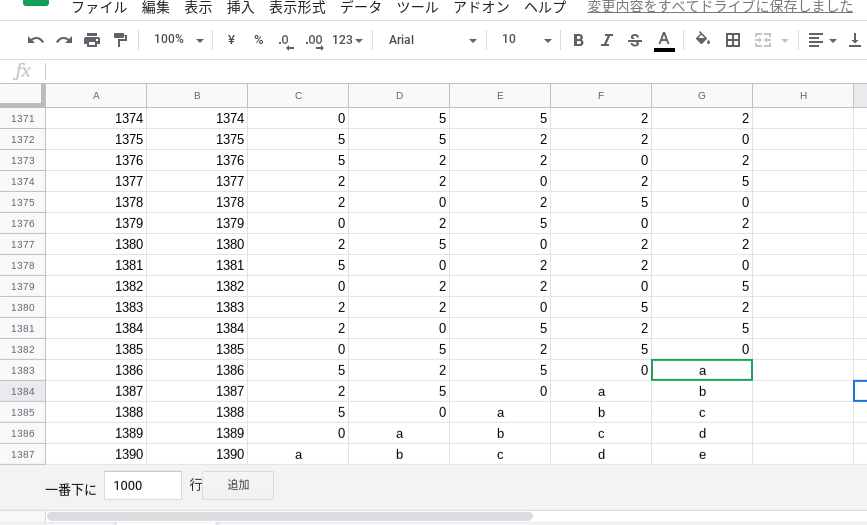Click cell G1384 containing 'b'

pos(702,392)
